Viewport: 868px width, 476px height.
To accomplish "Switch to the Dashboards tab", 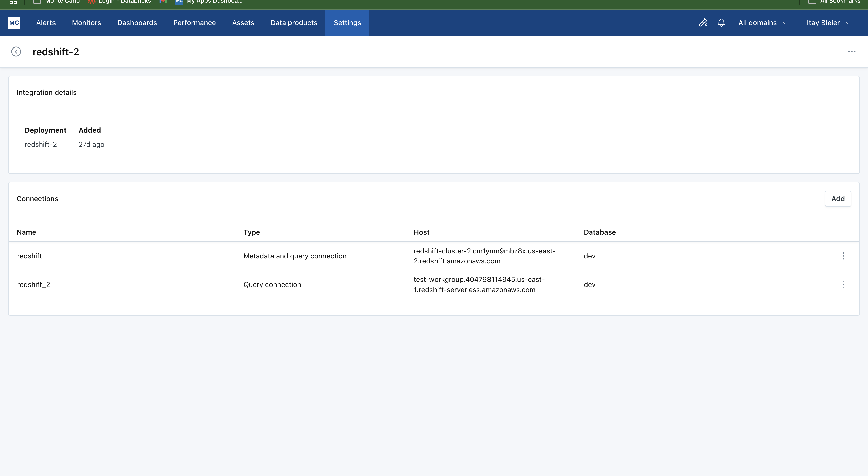I will pos(137,23).
